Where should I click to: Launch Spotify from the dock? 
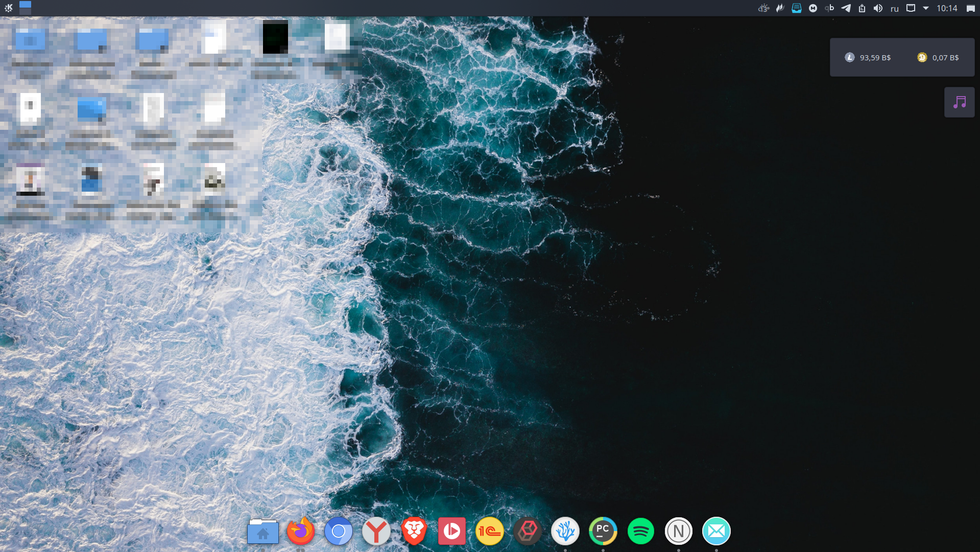tap(640, 532)
